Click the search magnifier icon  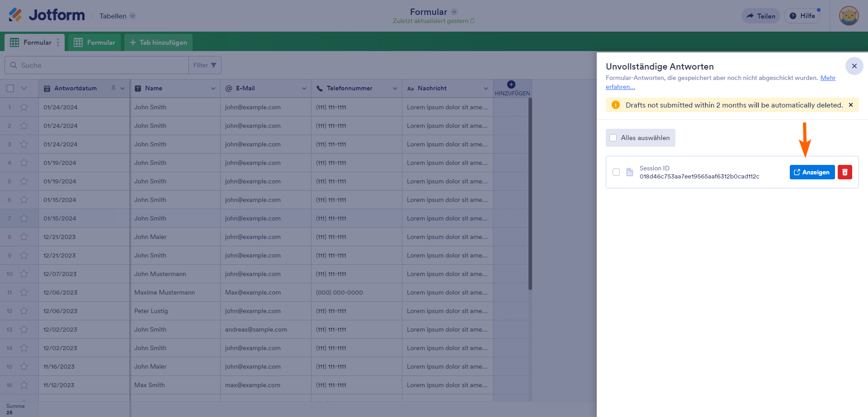14,65
